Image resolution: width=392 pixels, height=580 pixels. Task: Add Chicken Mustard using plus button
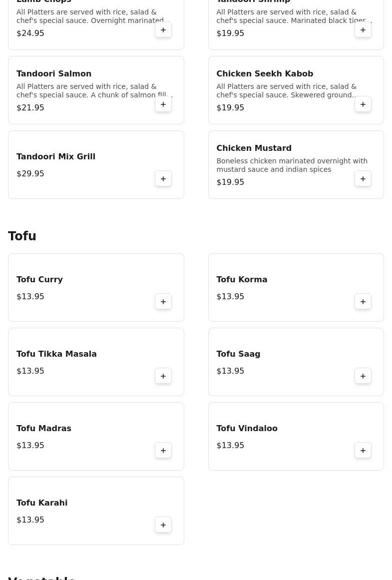click(363, 179)
